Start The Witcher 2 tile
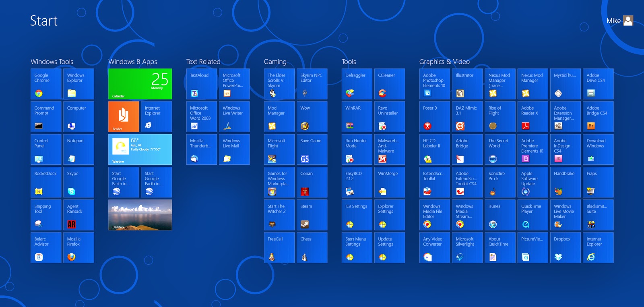The height and width of the screenshot is (307, 644). 279,215
